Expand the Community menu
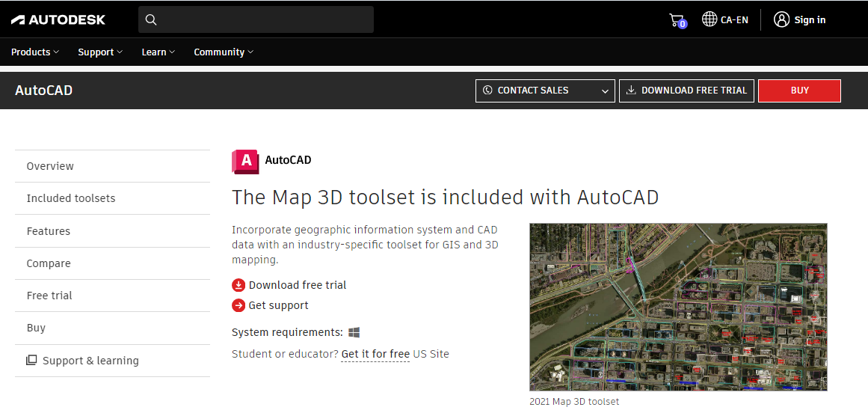868x413 pixels. pyautogui.click(x=224, y=52)
